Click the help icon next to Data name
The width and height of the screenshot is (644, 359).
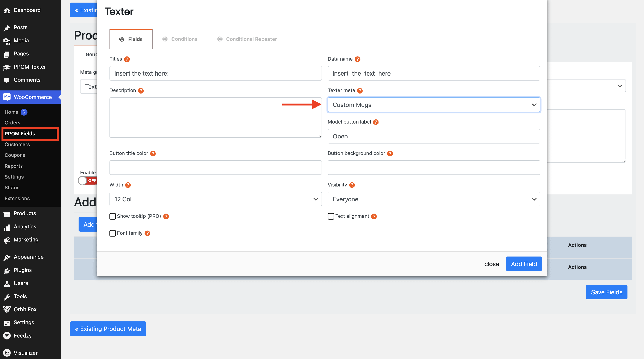point(357,59)
